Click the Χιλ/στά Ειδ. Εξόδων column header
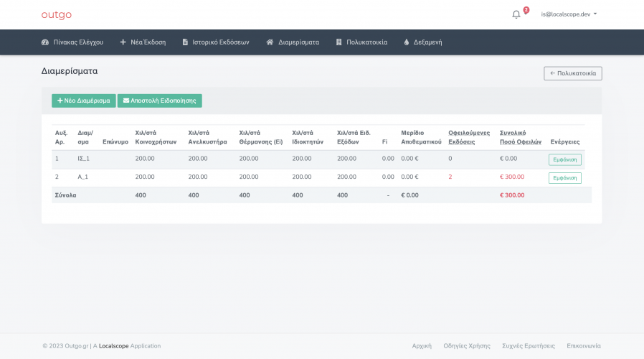Viewport: 644px width, 359px height. coord(354,137)
